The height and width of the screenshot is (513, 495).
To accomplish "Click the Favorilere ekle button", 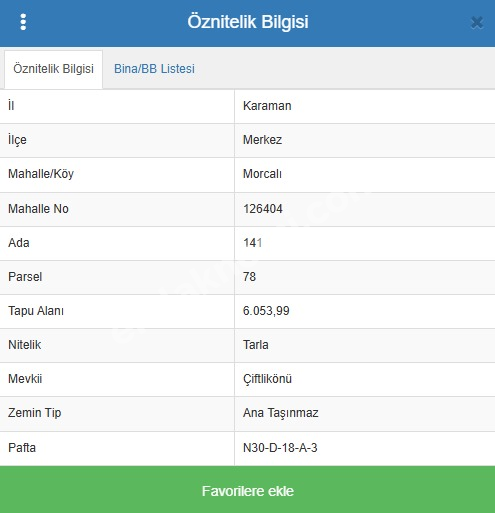I will tap(247, 490).
